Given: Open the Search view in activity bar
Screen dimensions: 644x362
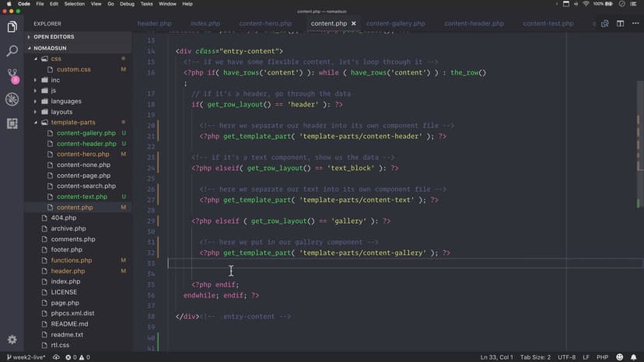Looking at the screenshot, I should pos(12,51).
